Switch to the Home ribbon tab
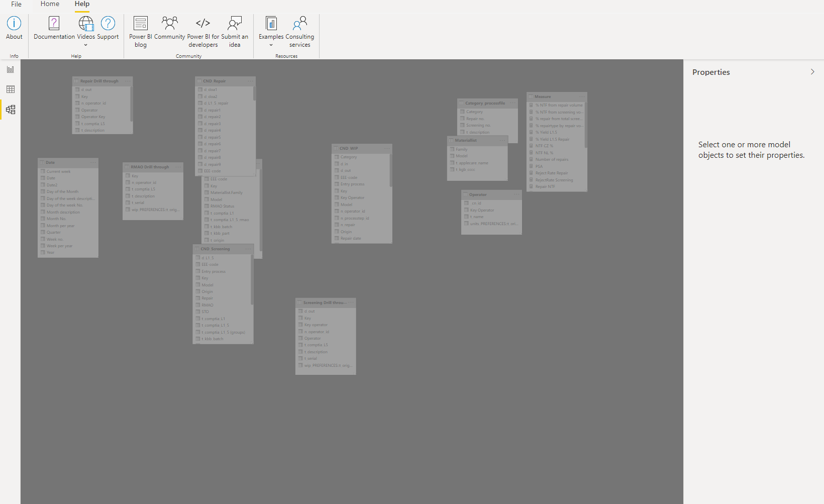Viewport: 824px width, 504px height. pyautogui.click(x=50, y=4)
